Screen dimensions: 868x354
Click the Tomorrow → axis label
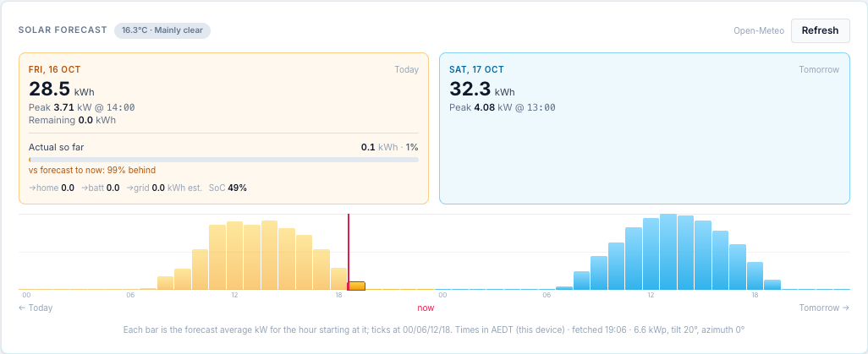[x=824, y=308]
